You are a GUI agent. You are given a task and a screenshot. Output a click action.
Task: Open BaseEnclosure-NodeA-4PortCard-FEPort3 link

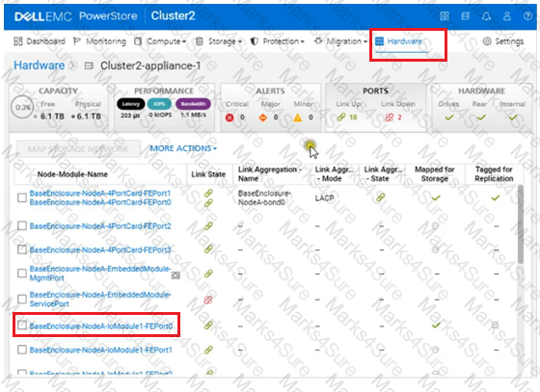point(100,249)
